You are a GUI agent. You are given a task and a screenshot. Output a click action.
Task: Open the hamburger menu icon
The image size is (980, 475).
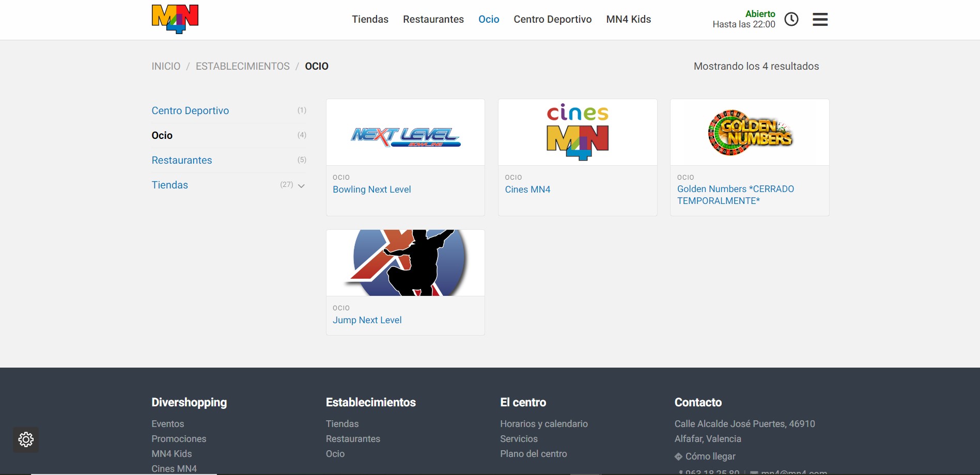click(x=820, y=20)
